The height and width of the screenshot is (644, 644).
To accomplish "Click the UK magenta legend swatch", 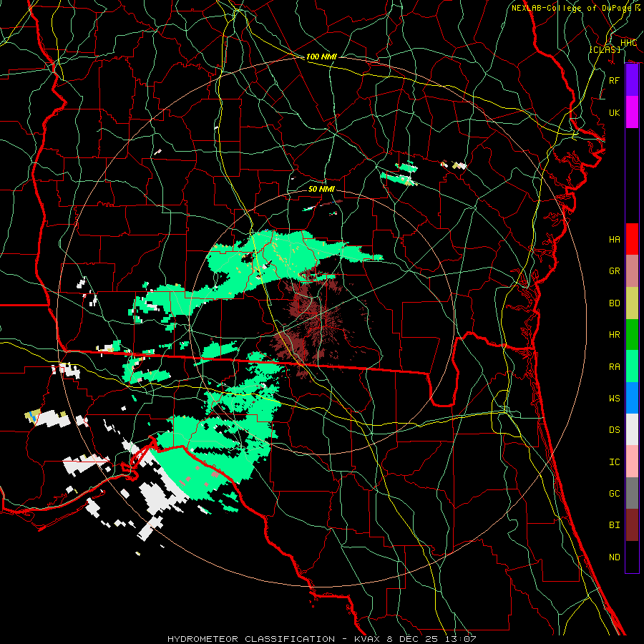I will point(632,112).
